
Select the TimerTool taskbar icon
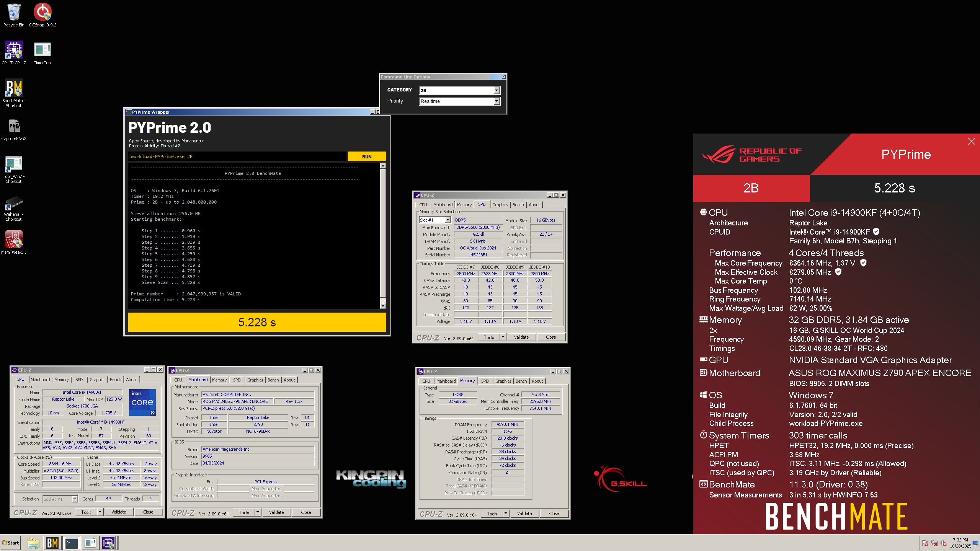click(90, 543)
